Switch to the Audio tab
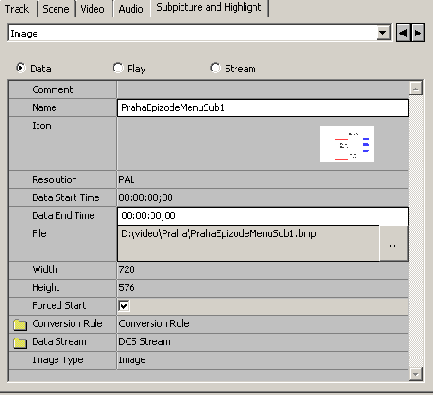 (x=131, y=9)
